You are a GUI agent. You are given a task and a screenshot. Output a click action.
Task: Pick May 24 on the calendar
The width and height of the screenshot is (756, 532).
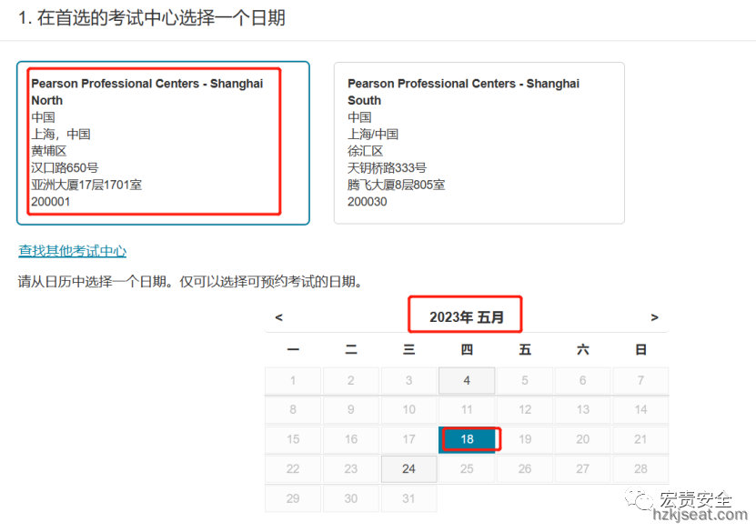click(408, 468)
